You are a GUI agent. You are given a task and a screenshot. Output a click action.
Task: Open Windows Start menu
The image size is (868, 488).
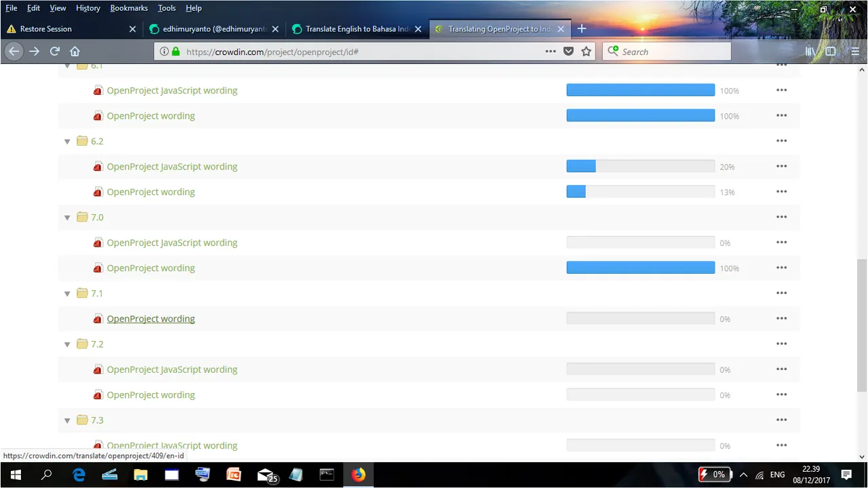point(14,474)
